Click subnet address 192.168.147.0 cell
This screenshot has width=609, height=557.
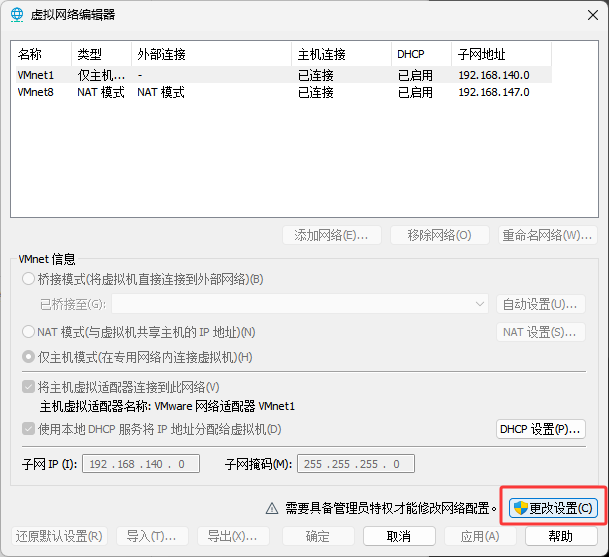coord(494,92)
